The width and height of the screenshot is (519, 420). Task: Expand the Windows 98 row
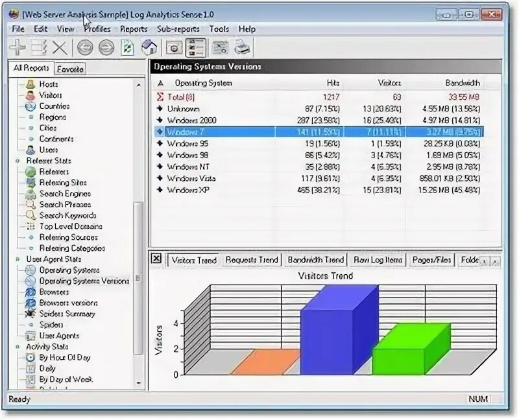160,155
